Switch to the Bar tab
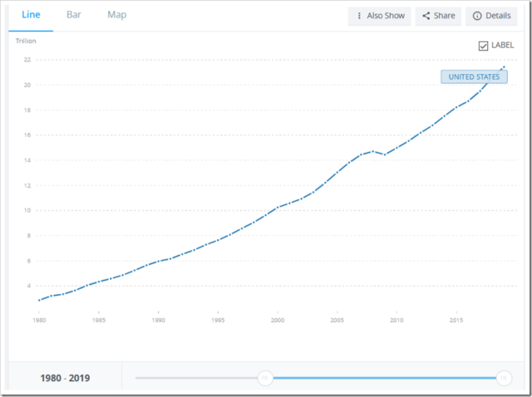The image size is (532, 397). (x=74, y=15)
